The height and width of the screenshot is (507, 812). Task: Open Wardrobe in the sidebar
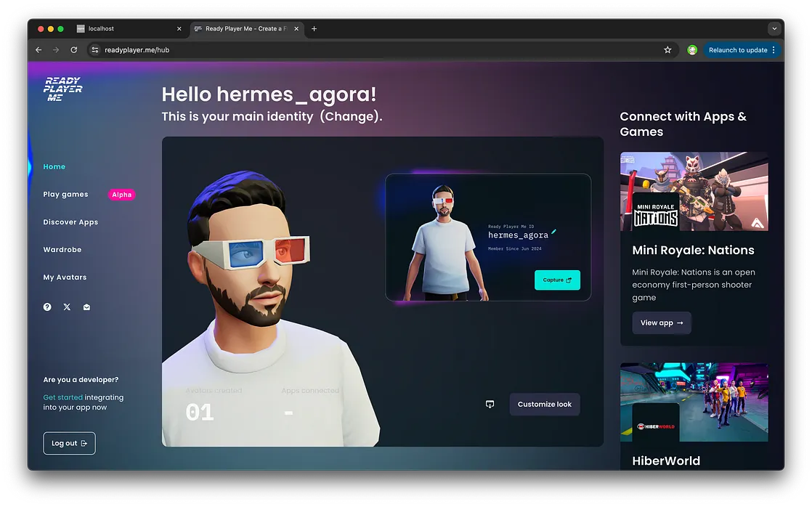click(62, 250)
